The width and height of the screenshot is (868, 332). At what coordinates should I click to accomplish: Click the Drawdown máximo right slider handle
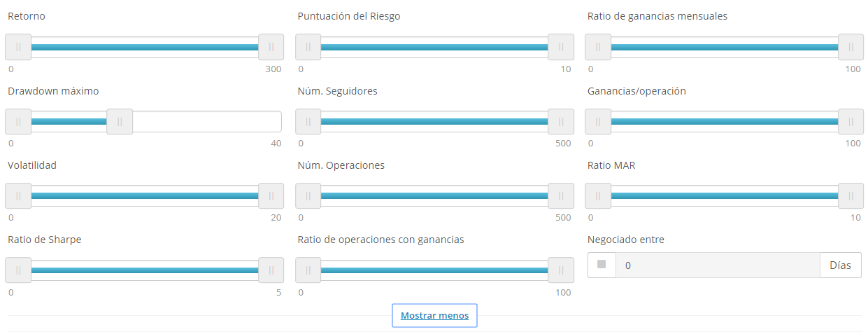point(120,121)
